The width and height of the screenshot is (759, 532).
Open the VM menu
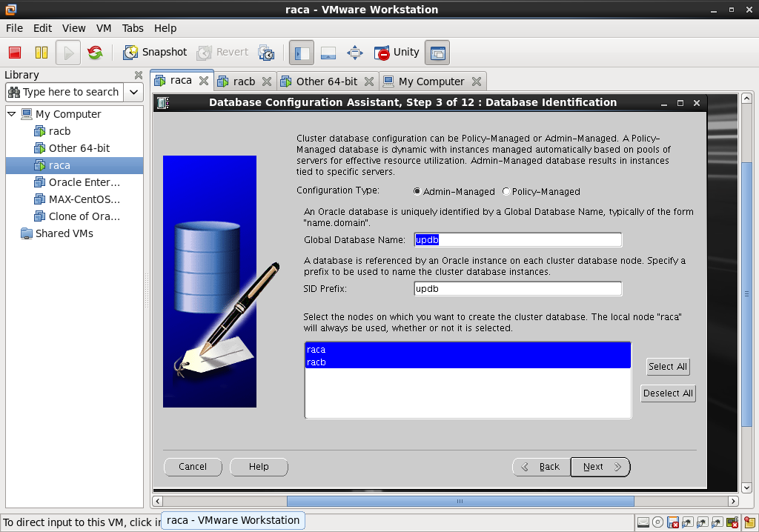point(104,28)
